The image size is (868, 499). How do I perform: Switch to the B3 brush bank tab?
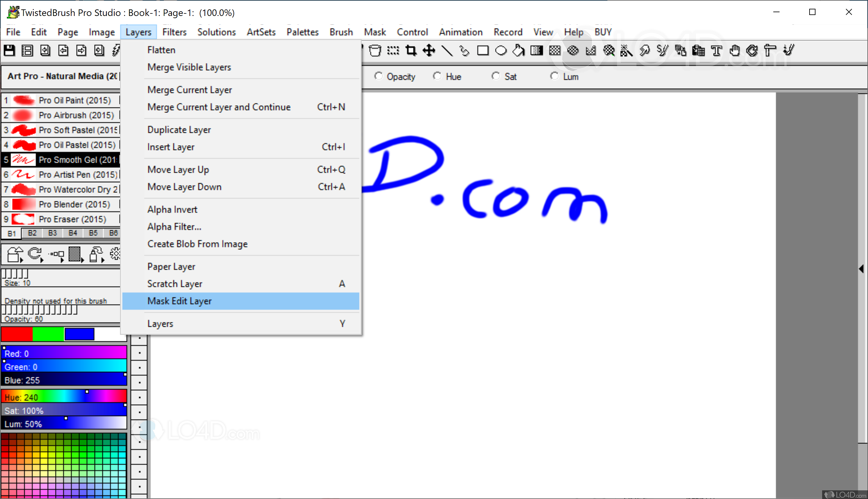click(x=53, y=233)
